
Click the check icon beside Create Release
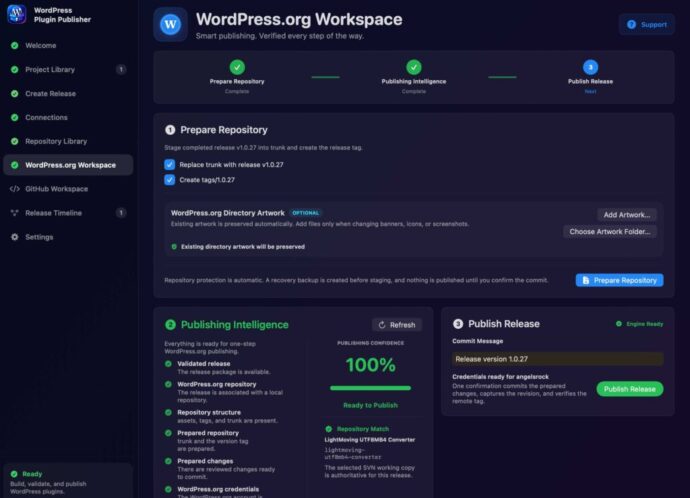click(15, 94)
